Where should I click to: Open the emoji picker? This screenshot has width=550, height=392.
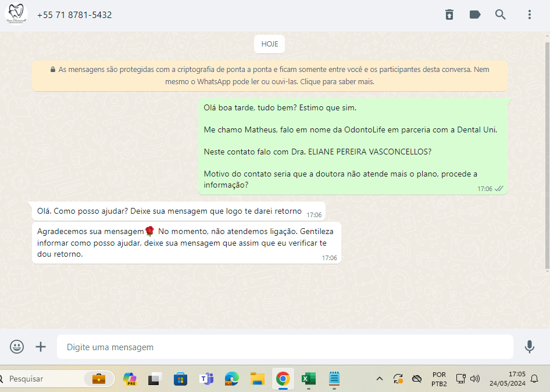(17, 347)
